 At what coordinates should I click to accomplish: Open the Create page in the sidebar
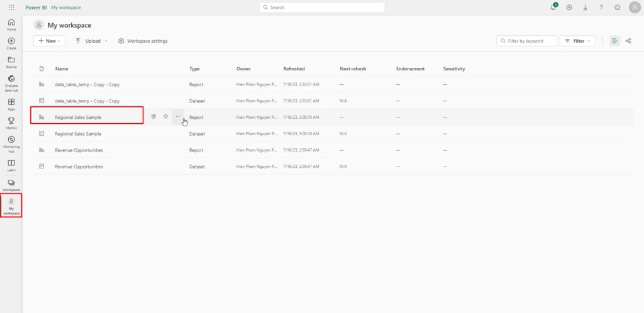pos(11,43)
